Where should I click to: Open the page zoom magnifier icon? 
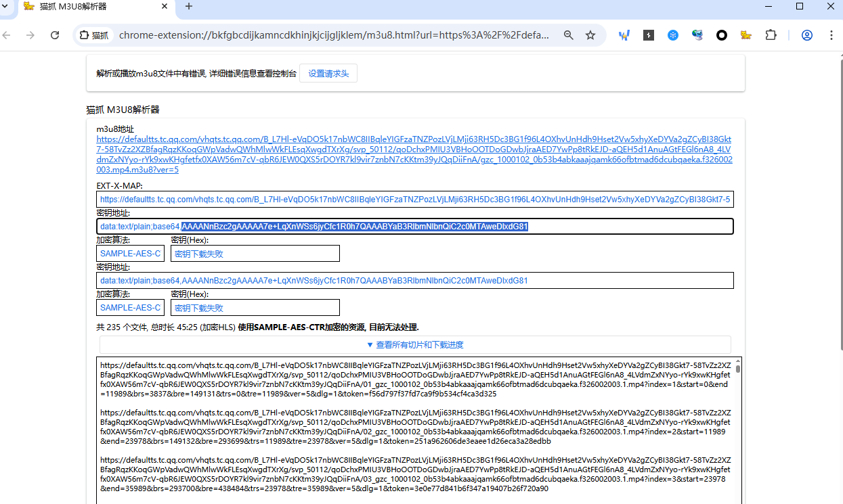569,35
